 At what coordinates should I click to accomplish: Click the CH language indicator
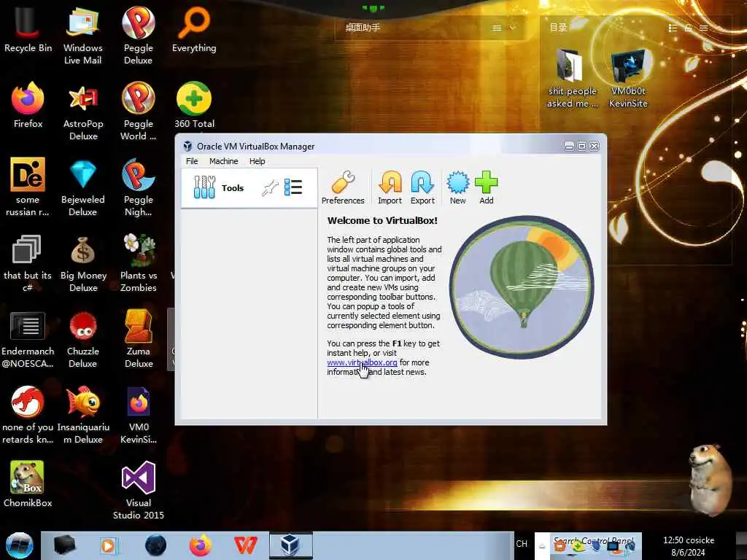coord(522,544)
